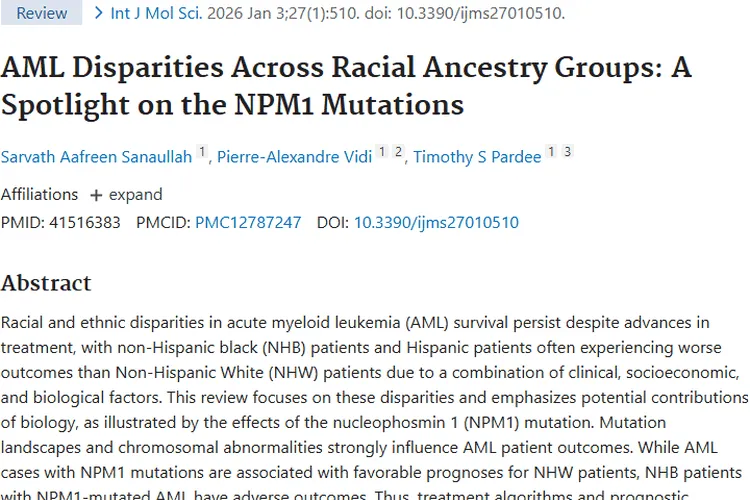This screenshot has height=500, width=750.
Task: Click affiliation superscript 1 after Vidi
Action: 382,152
